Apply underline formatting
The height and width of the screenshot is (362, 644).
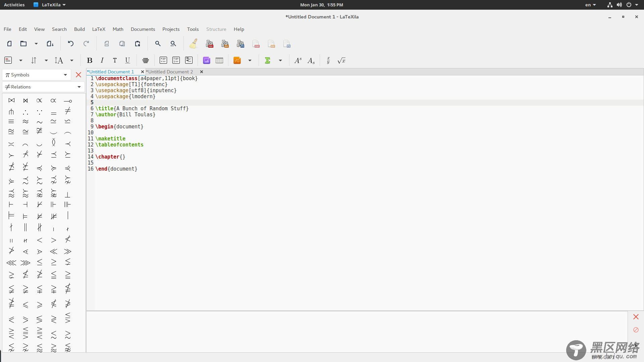tap(127, 60)
